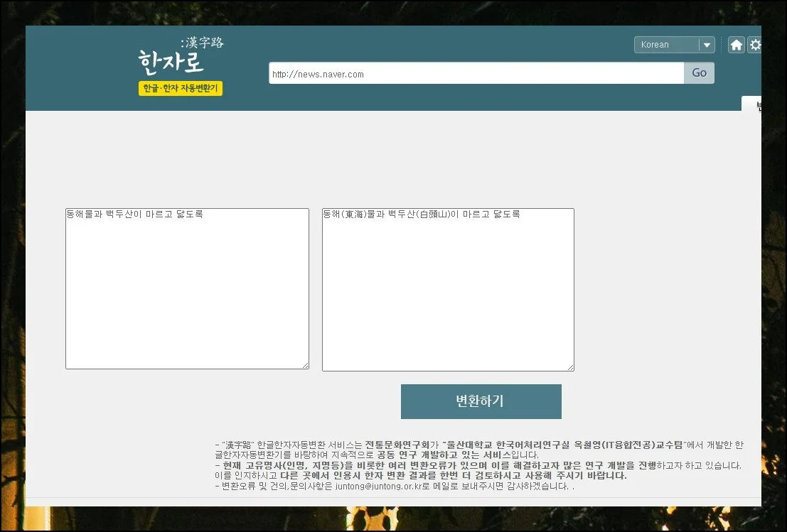Click the 한자로 site logo
The width and height of the screenshot is (787, 532).
pyautogui.click(x=171, y=63)
